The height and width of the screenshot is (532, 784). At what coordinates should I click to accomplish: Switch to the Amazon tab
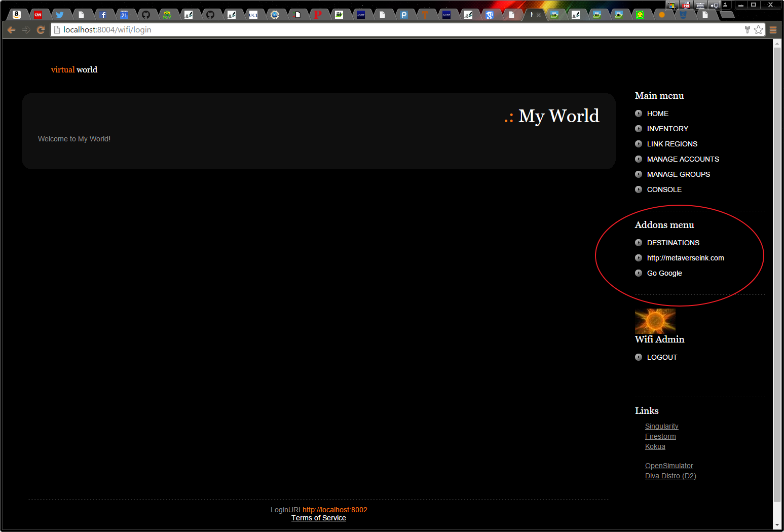tap(17, 15)
